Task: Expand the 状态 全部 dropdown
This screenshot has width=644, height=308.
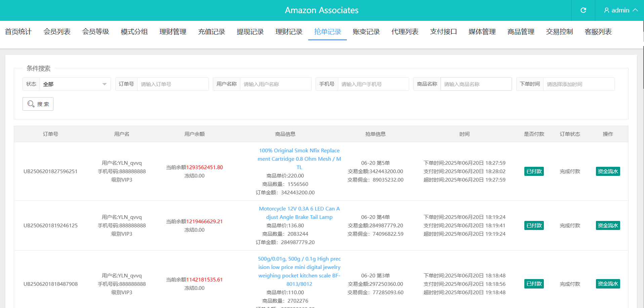Action: click(x=75, y=84)
